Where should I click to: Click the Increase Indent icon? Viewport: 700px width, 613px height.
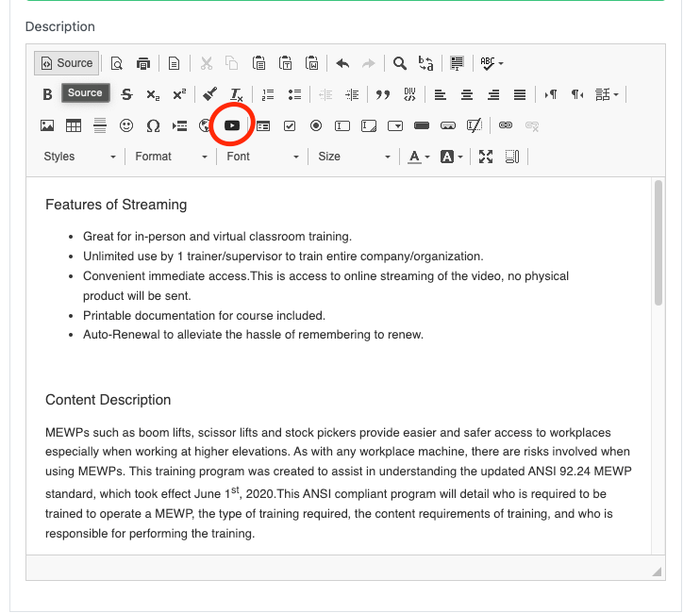tap(352, 94)
